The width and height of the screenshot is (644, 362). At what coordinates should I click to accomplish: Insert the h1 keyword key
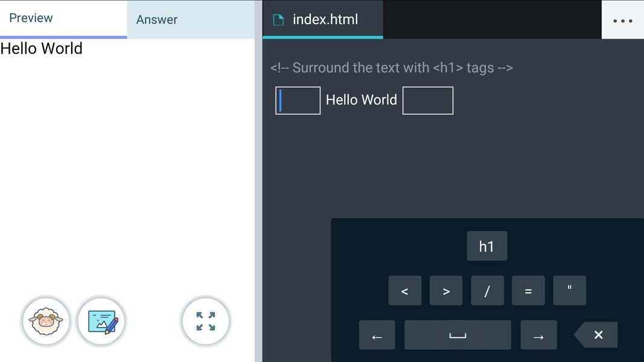pyautogui.click(x=486, y=246)
